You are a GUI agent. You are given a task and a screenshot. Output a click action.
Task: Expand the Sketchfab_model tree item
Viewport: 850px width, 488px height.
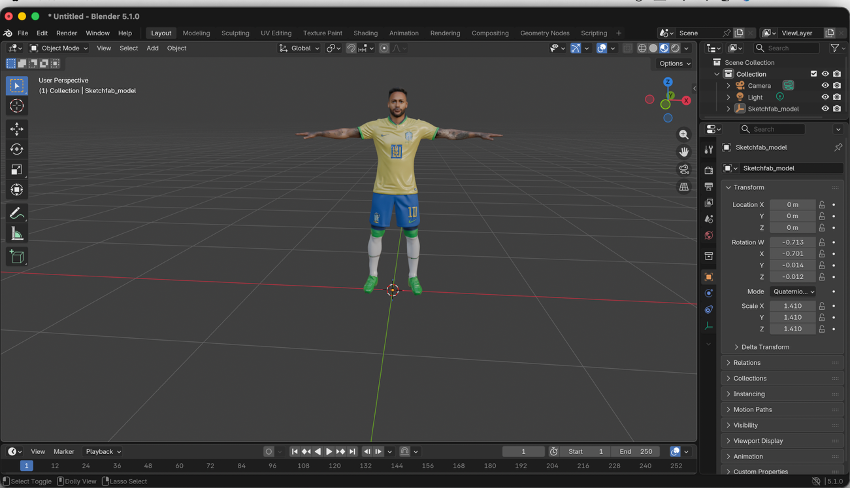coord(728,108)
